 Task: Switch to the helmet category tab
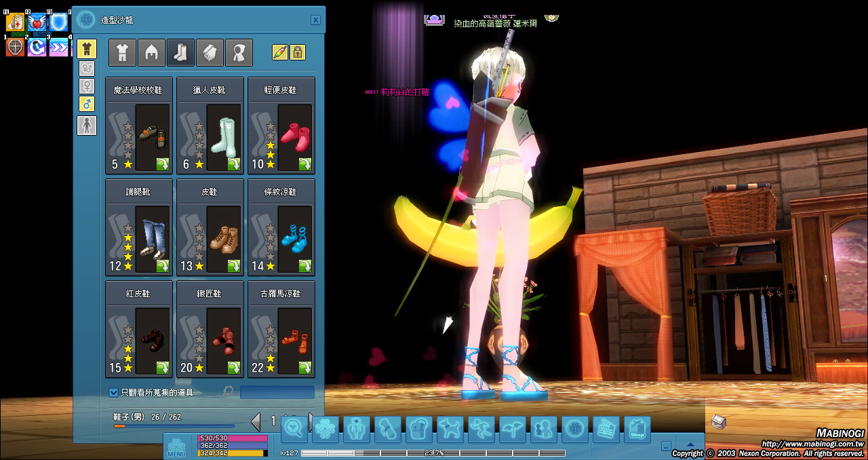click(x=152, y=53)
